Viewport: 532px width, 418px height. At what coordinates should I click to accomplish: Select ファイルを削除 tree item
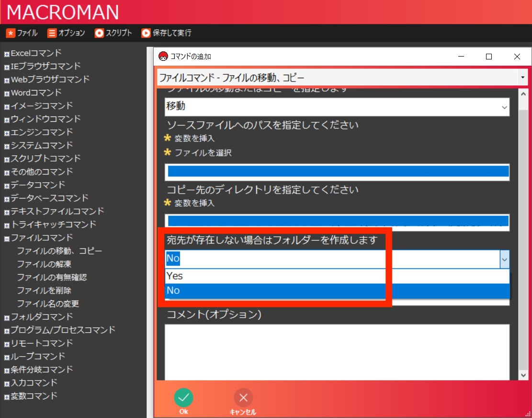coord(44,290)
